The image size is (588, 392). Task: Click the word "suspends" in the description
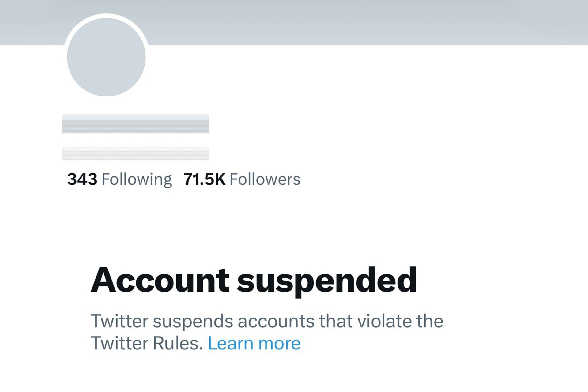point(193,321)
